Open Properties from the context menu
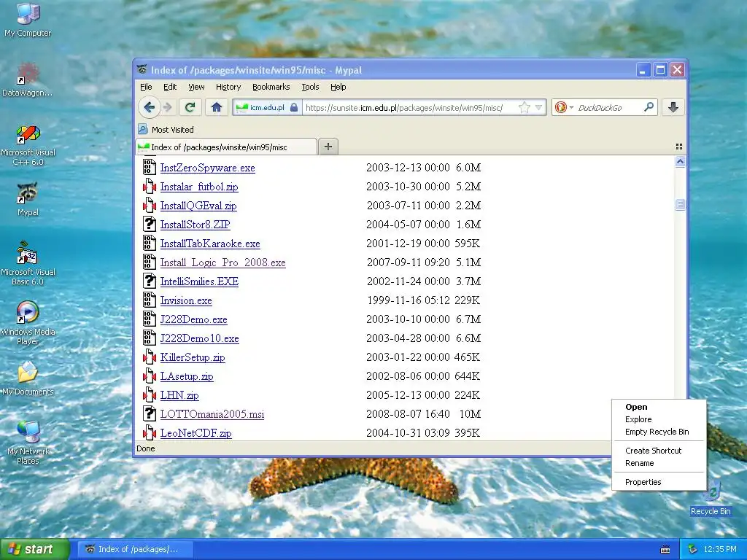Screen dimensions: 747x560 point(643,482)
